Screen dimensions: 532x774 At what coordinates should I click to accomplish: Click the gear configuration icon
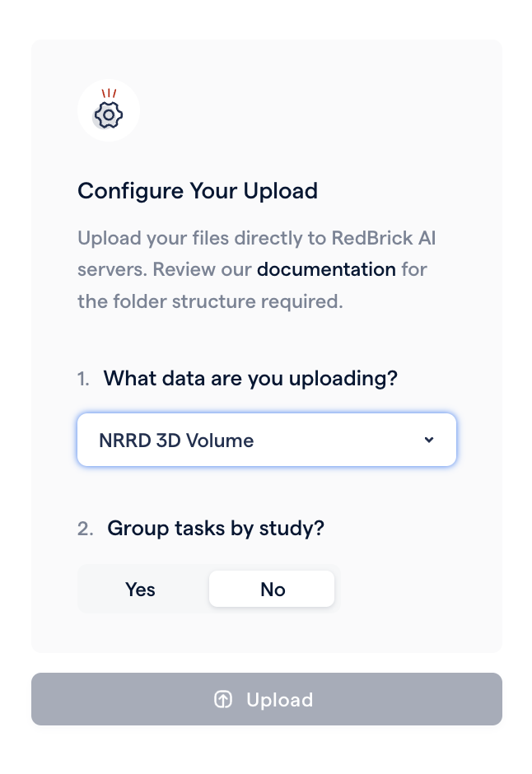point(109,115)
